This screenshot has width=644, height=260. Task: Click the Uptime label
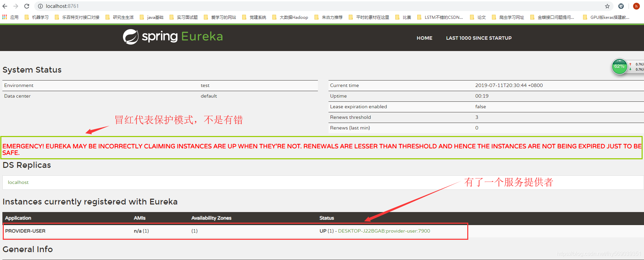click(338, 96)
